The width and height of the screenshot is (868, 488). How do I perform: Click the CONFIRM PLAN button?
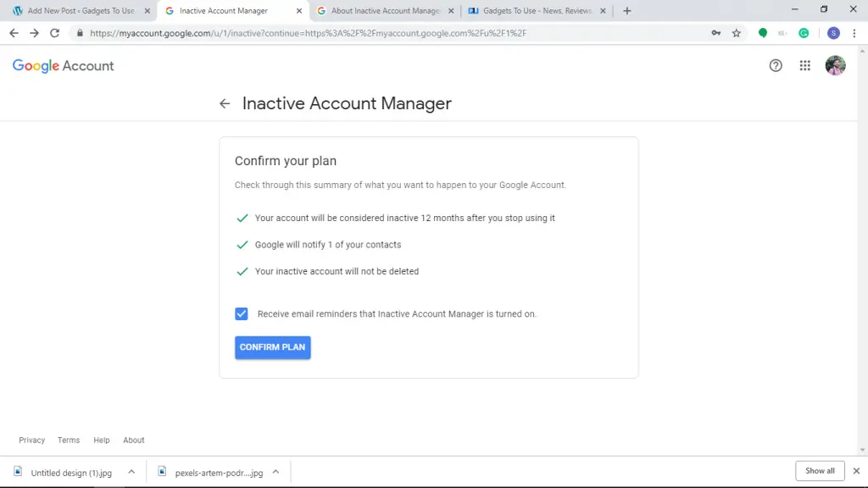point(272,347)
